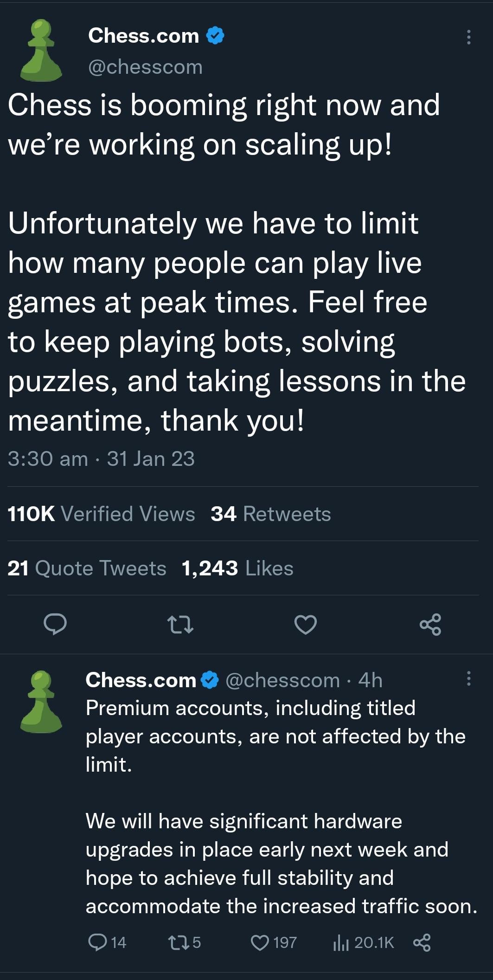Tap the blue verified badge on main tweet
493x980 pixels.
click(215, 36)
